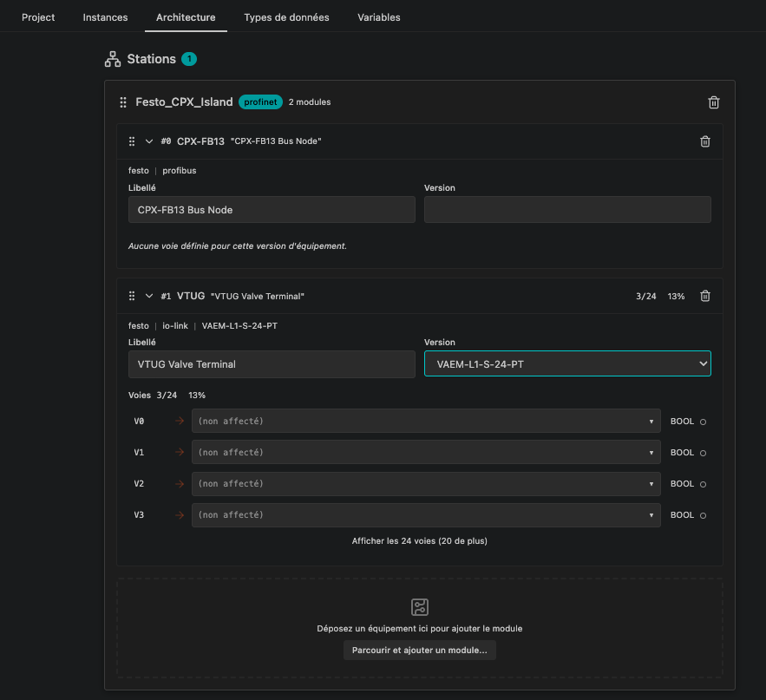Click the Stations network icon

(x=113, y=59)
